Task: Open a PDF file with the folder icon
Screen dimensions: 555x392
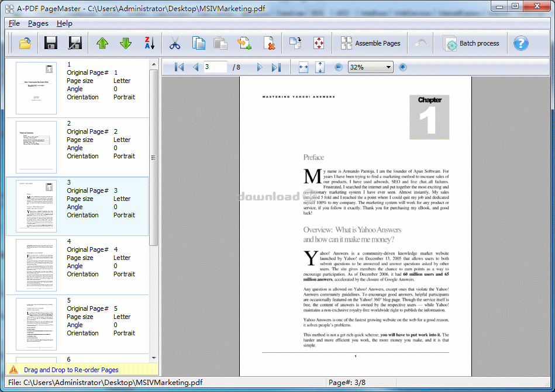Action: coord(25,43)
